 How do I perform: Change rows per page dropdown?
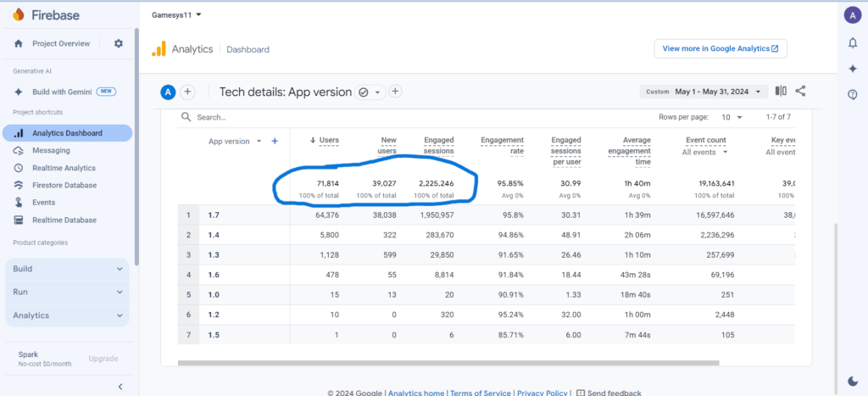[x=732, y=117]
